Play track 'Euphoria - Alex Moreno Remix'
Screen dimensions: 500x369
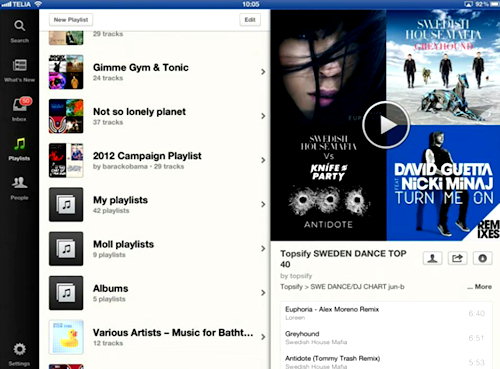[386, 313]
